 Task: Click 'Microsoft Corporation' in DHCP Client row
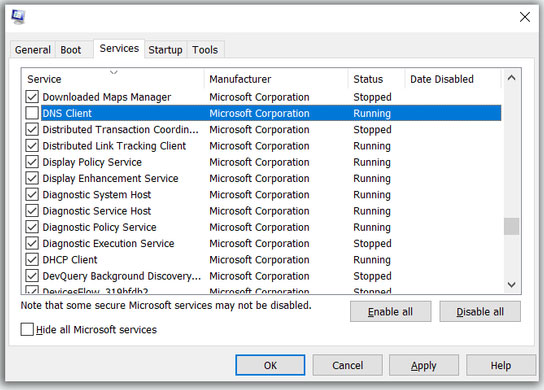259,260
